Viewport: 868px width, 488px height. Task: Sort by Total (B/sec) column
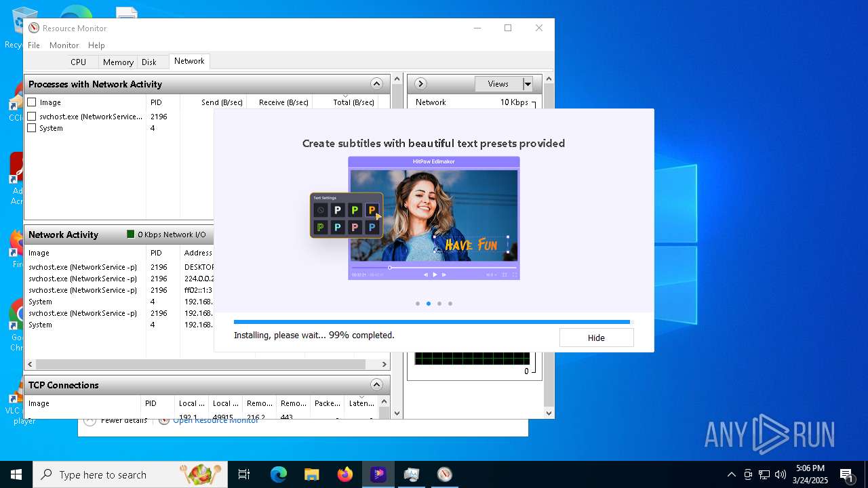coord(345,102)
